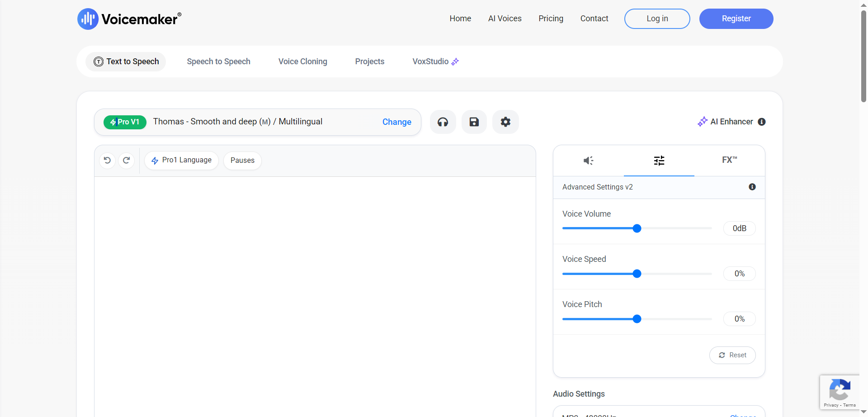This screenshot has width=868, height=417.
Task: Open the headphones voice preview icon
Action: pos(443,122)
